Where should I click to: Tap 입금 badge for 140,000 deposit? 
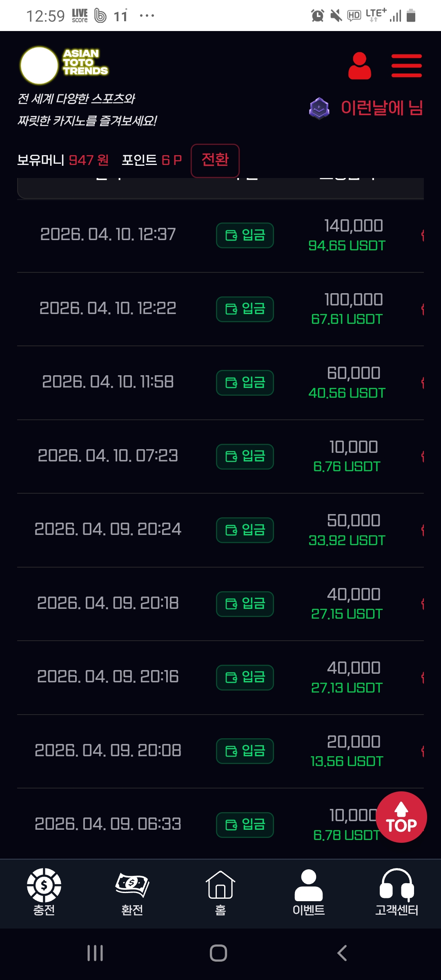245,235
